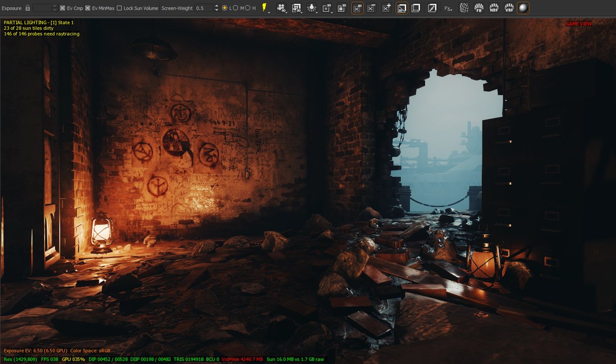Click the empty frame outline icon

[416, 8]
